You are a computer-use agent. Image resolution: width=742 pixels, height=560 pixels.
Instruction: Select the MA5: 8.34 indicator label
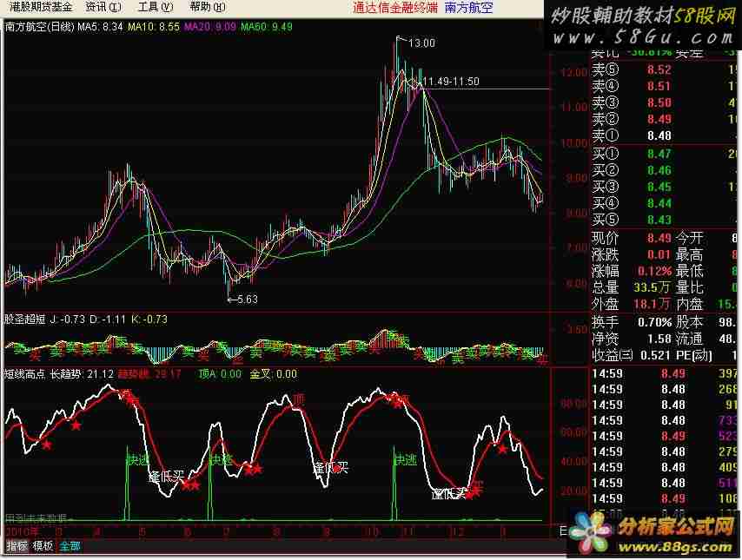(100, 27)
